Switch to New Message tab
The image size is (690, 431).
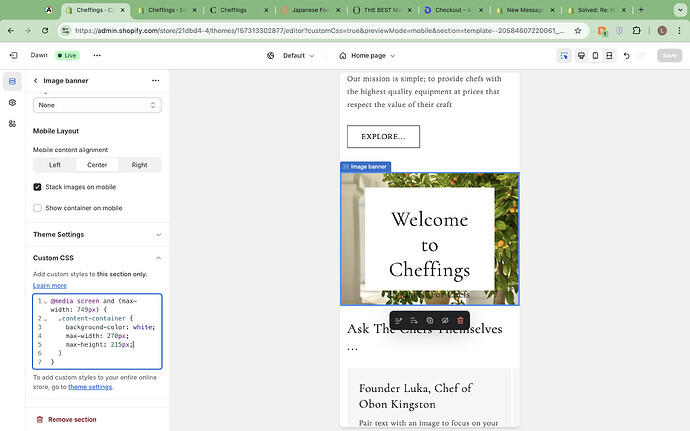pos(525,10)
